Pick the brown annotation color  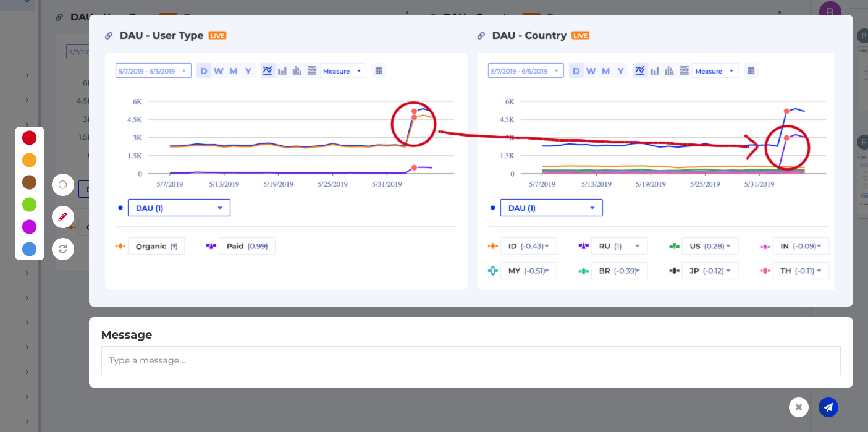(x=29, y=182)
